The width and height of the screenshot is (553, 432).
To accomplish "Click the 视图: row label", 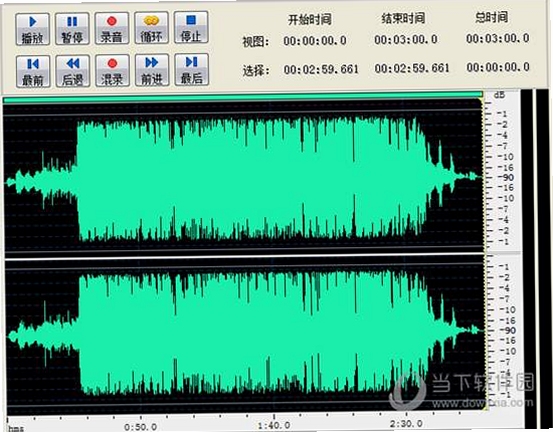I will pyautogui.click(x=256, y=42).
